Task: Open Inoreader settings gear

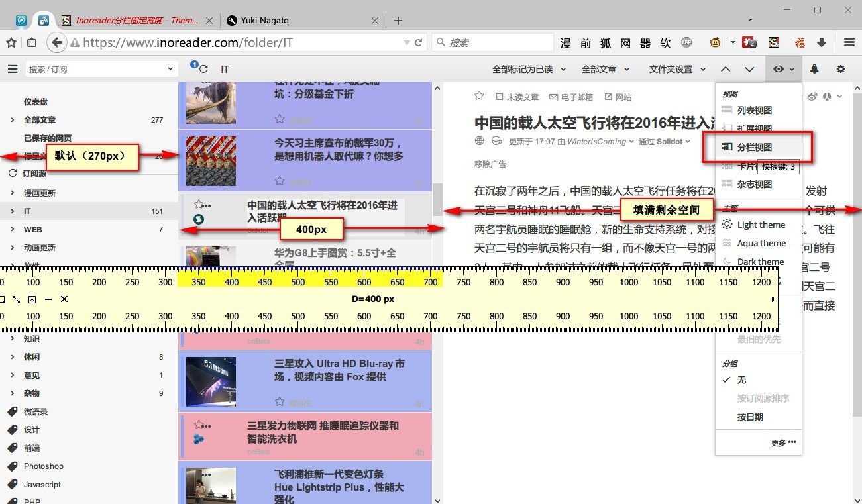Action: [x=841, y=69]
